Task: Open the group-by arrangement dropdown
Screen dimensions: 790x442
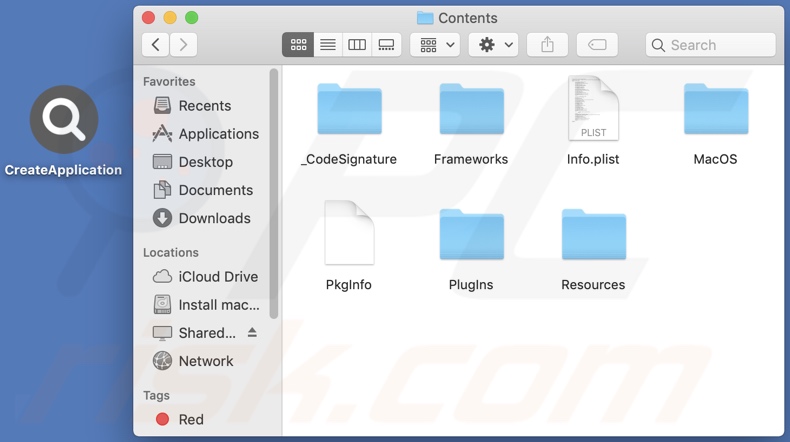Action: coord(435,45)
